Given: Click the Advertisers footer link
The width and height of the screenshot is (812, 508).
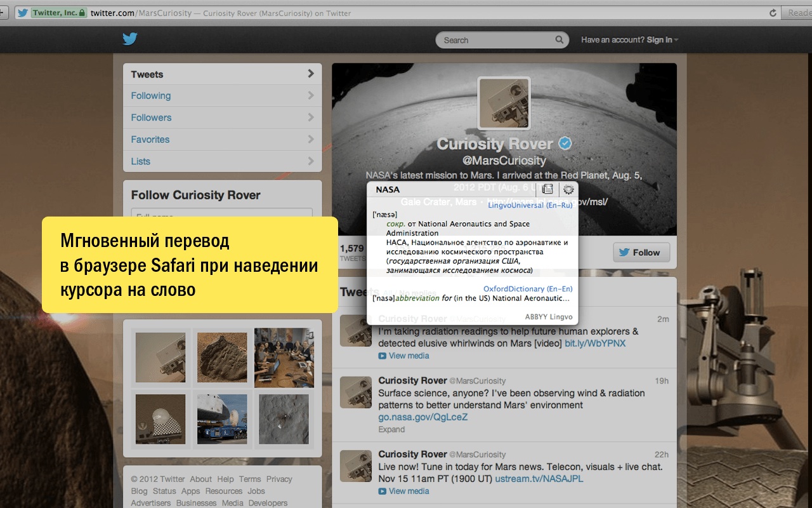Looking at the screenshot, I should pyautogui.click(x=151, y=503).
